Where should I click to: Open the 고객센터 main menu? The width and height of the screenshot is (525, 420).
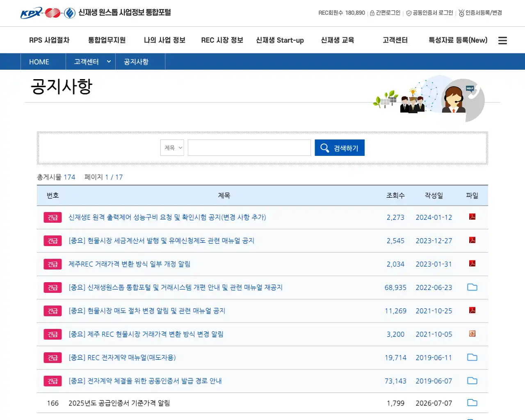tap(395, 40)
